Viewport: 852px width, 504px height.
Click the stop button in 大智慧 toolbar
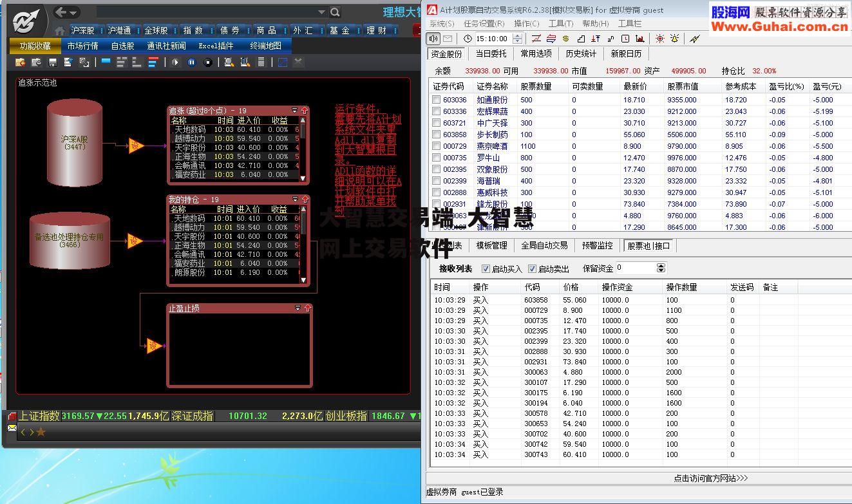(208, 62)
